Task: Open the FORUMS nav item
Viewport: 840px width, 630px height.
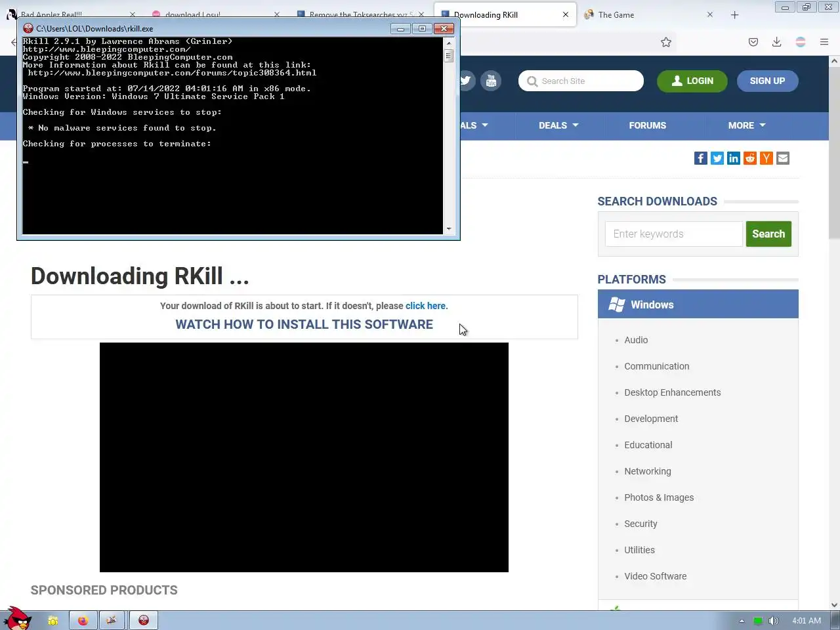Action: click(648, 125)
